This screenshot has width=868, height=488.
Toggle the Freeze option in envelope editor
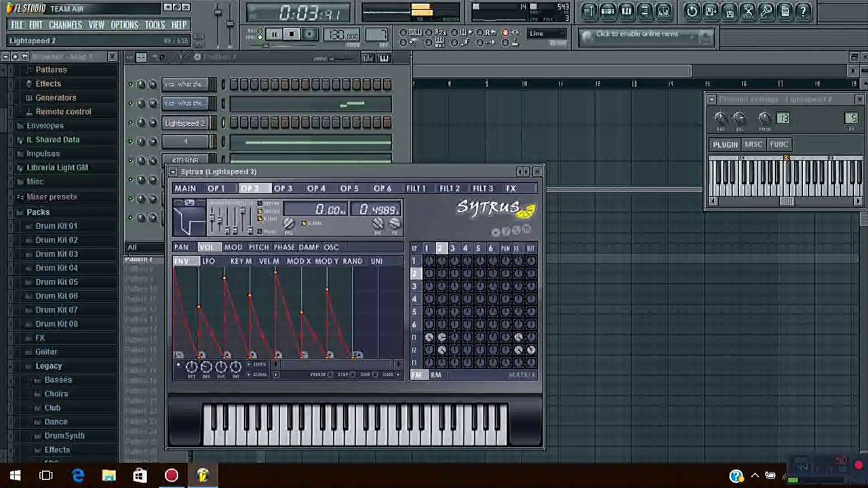coord(331,375)
